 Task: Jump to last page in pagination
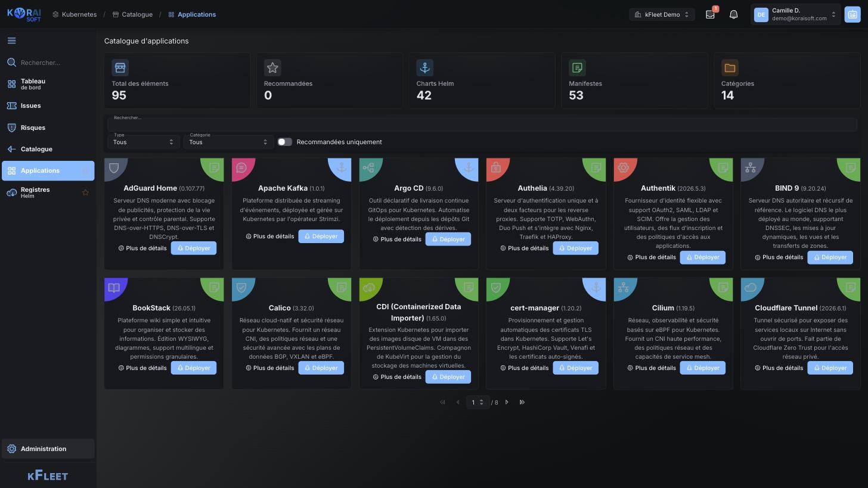coord(522,402)
